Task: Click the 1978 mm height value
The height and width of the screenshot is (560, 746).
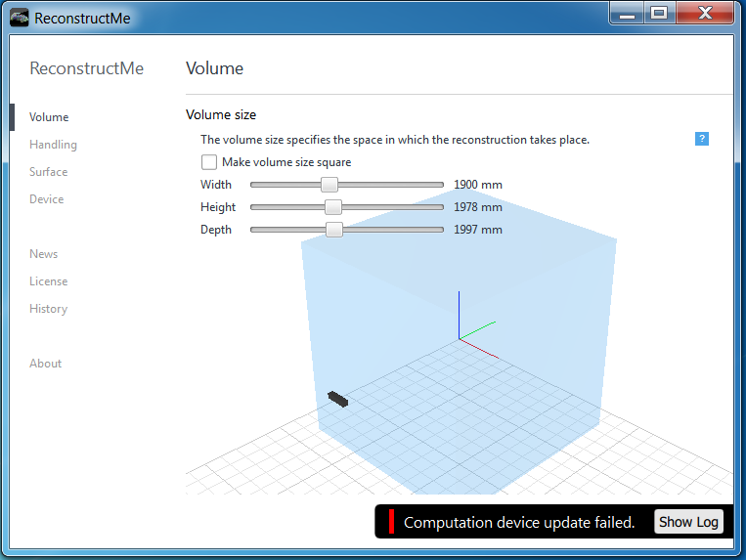Action: click(x=478, y=207)
